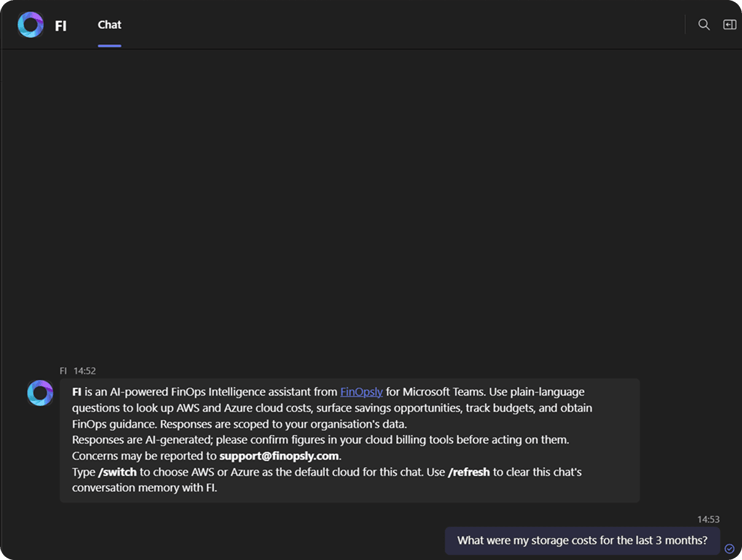The height and width of the screenshot is (560, 742).
Task: Select the Chat tab
Action: 109,25
